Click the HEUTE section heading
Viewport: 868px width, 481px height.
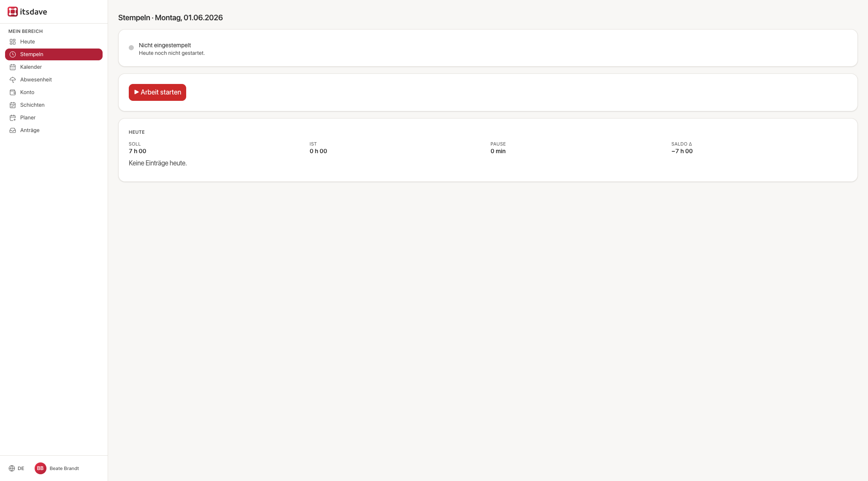pyautogui.click(x=137, y=132)
